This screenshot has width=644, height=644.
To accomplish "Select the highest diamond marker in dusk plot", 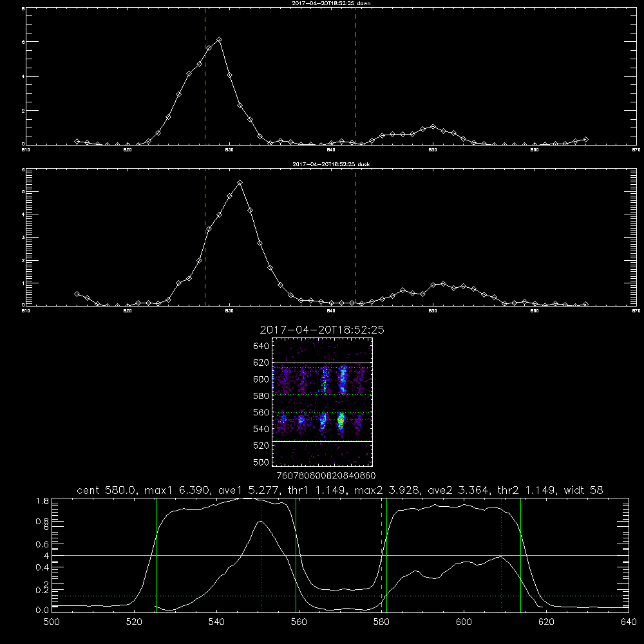I will (x=240, y=182).
